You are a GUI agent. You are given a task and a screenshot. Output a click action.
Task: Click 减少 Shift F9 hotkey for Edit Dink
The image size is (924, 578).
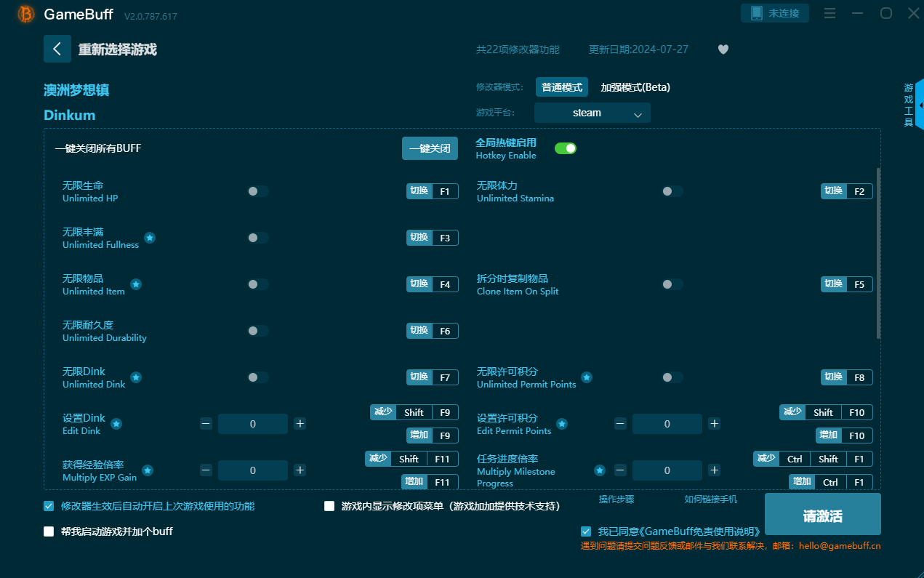(414, 412)
